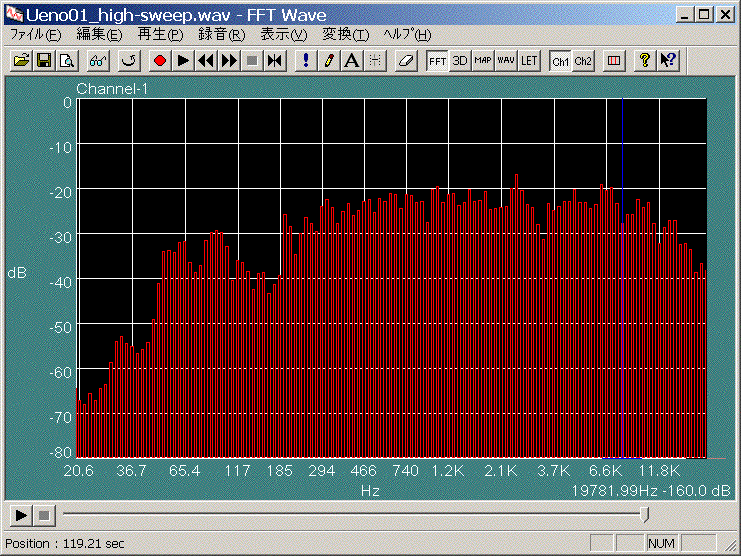Switch to the MAP display mode
Screen dimensions: 741x556
pyautogui.click(x=483, y=61)
